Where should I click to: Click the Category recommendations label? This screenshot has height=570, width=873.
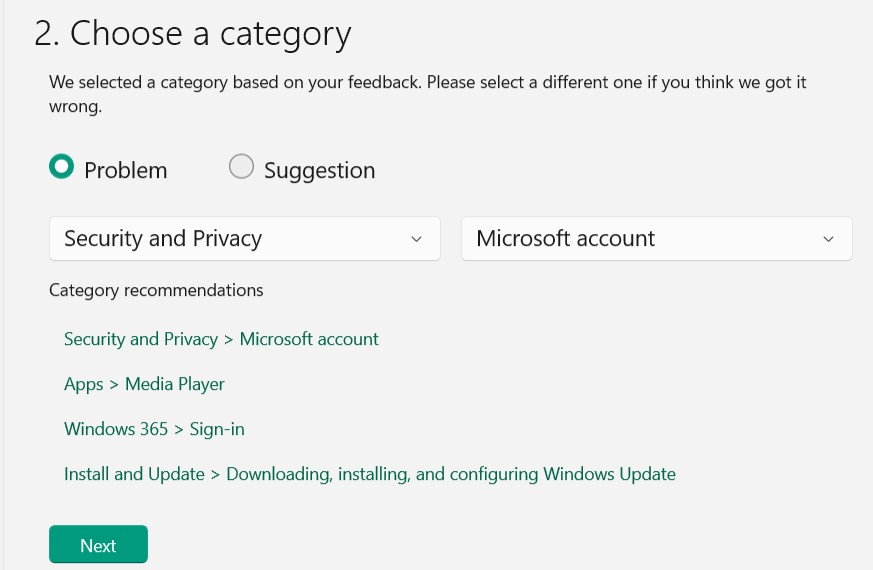click(156, 290)
